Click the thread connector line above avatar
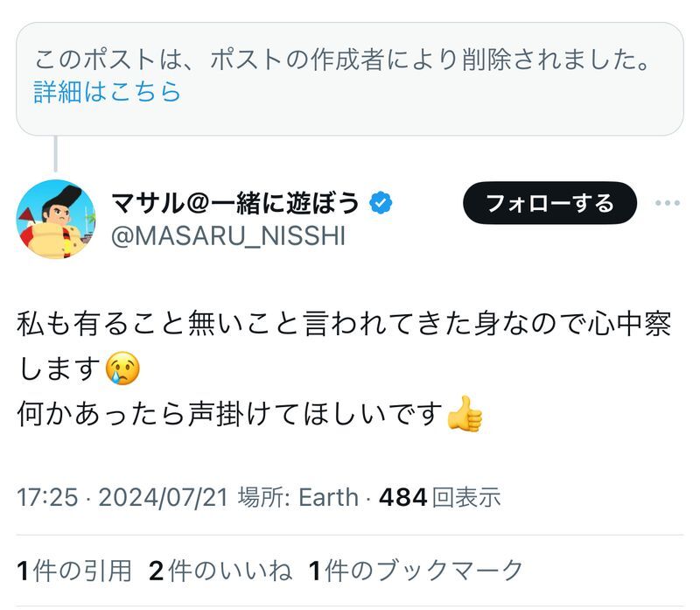The height and width of the screenshot is (610, 700). pos(56,154)
